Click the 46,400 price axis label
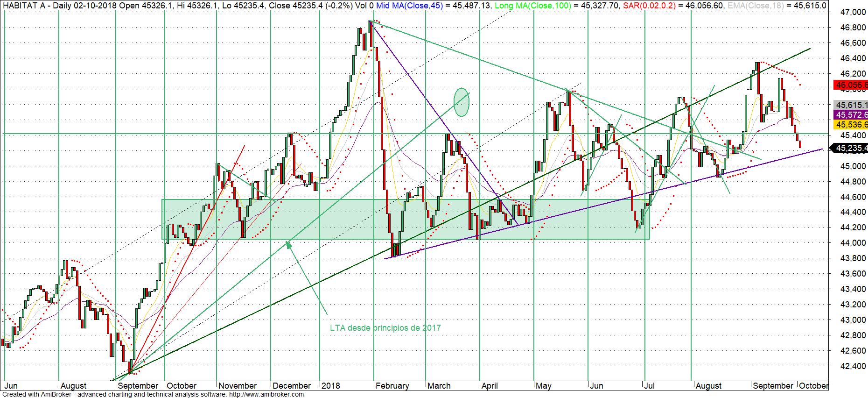 click(x=853, y=58)
